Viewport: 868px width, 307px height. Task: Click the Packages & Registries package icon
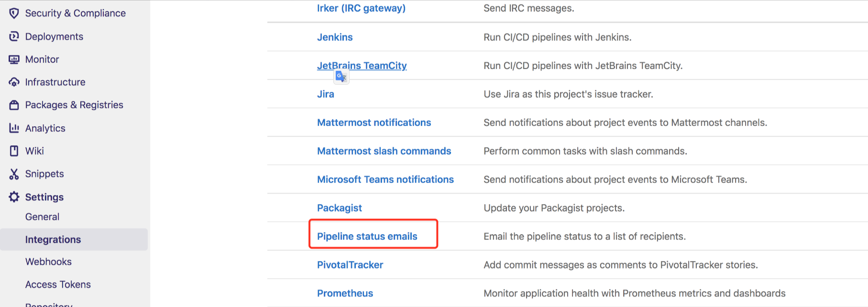(x=14, y=105)
